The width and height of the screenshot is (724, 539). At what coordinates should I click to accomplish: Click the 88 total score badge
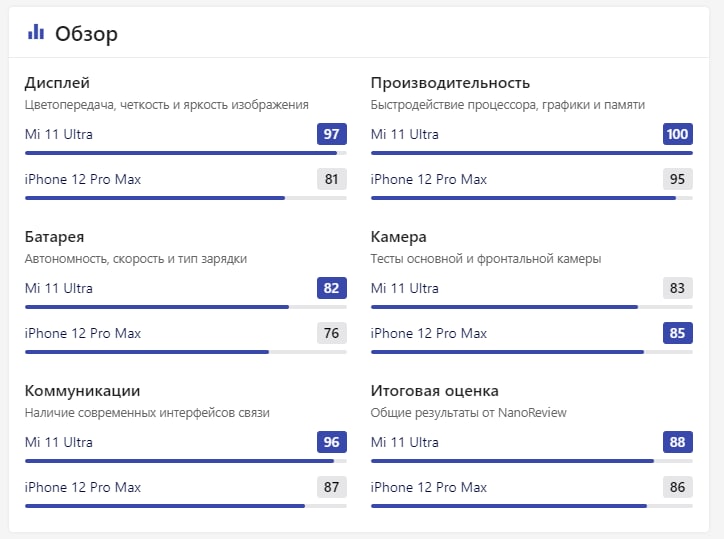pos(677,442)
